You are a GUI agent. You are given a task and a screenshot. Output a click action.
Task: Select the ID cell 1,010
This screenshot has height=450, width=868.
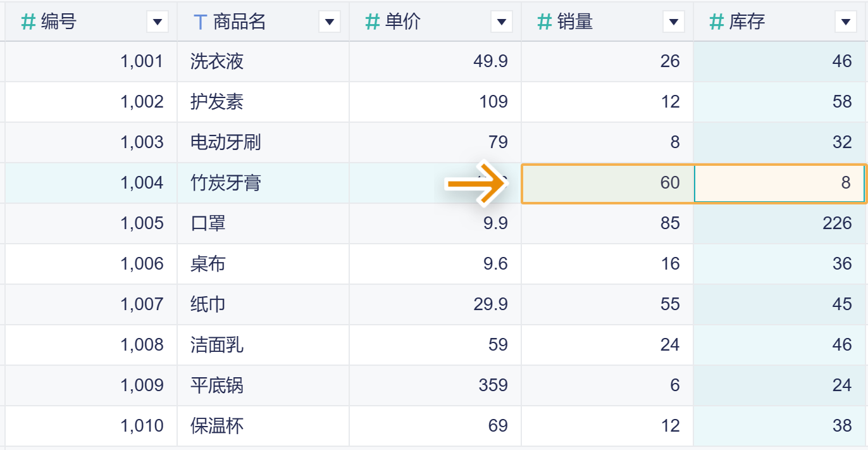coord(92,426)
